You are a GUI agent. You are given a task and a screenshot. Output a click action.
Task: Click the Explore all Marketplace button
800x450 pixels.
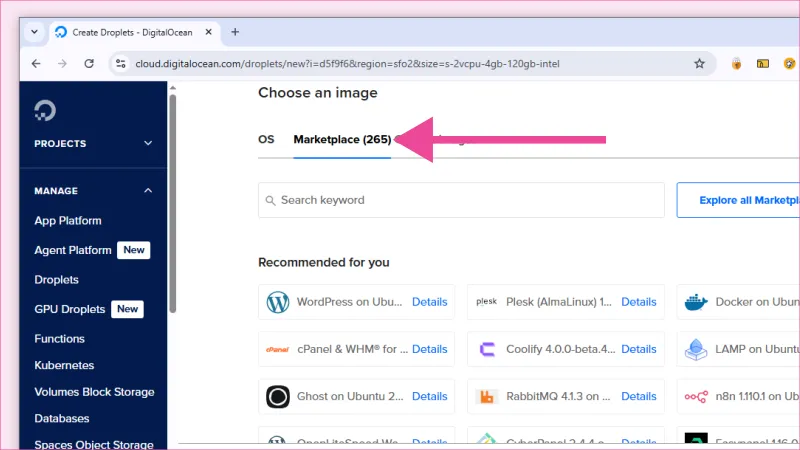pos(738,200)
